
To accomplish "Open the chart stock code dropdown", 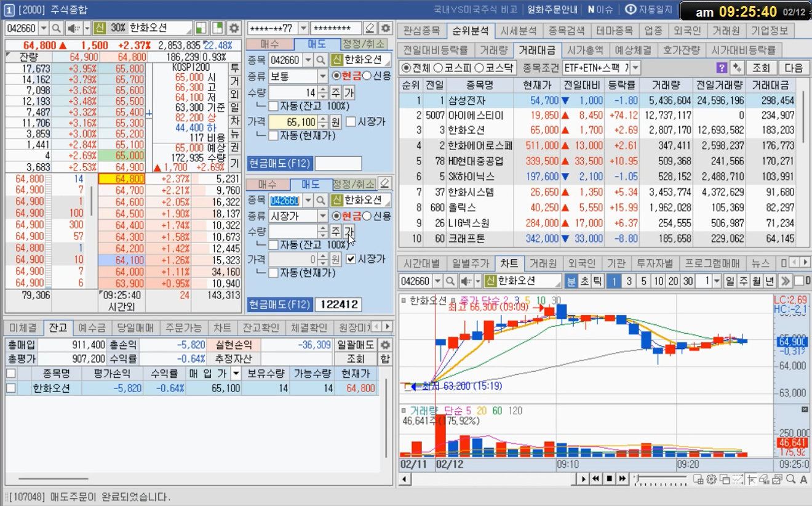I will pyautogui.click(x=437, y=281).
